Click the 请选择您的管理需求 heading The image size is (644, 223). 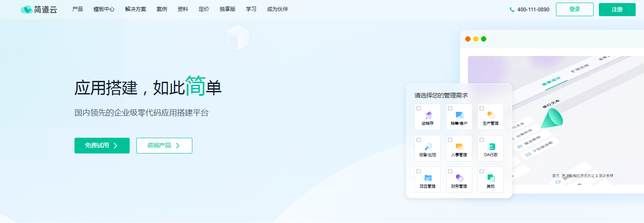point(441,95)
